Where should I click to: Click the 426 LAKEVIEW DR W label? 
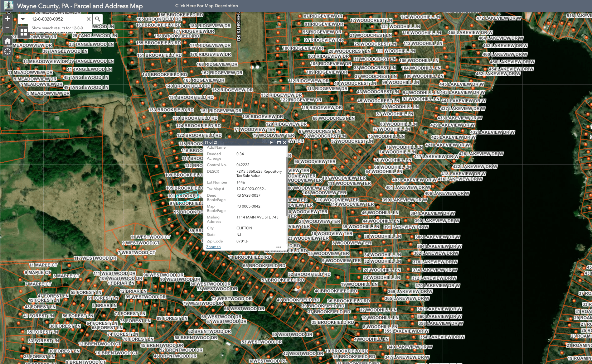tap(481, 154)
